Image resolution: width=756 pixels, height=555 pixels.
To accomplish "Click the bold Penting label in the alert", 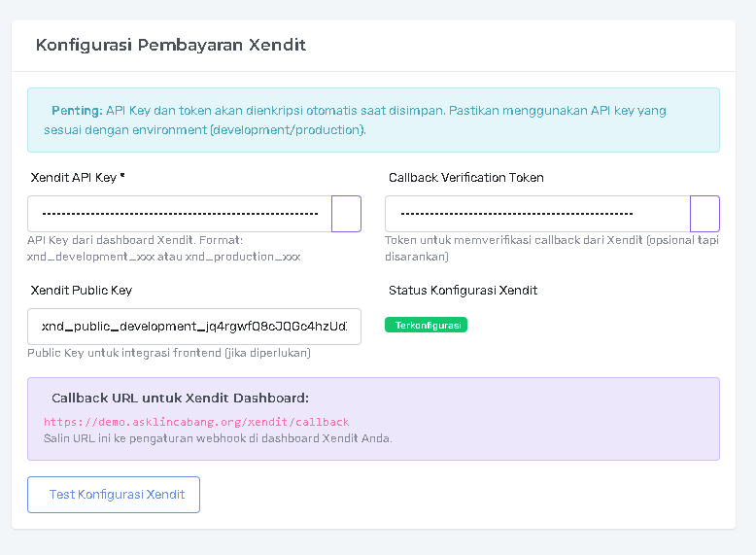I will (77, 111).
